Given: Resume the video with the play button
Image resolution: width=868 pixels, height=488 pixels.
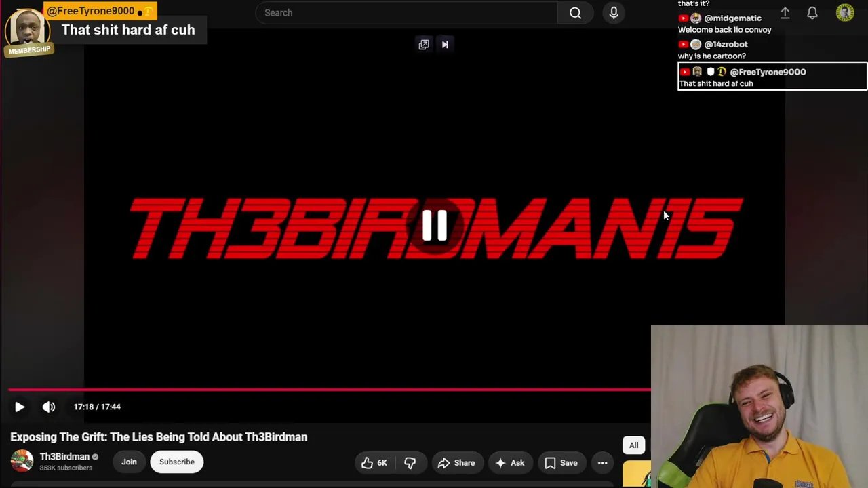Looking at the screenshot, I should click(20, 407).
